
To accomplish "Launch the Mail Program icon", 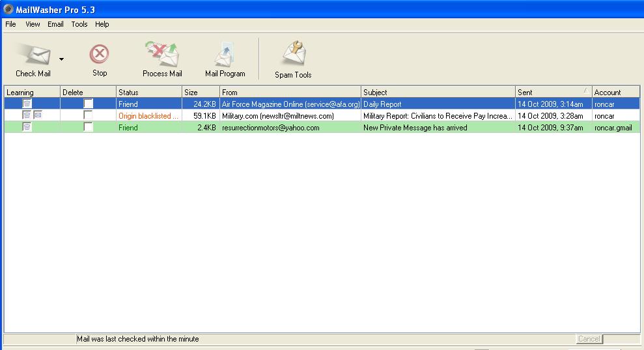I will click(x=225, y=55).
